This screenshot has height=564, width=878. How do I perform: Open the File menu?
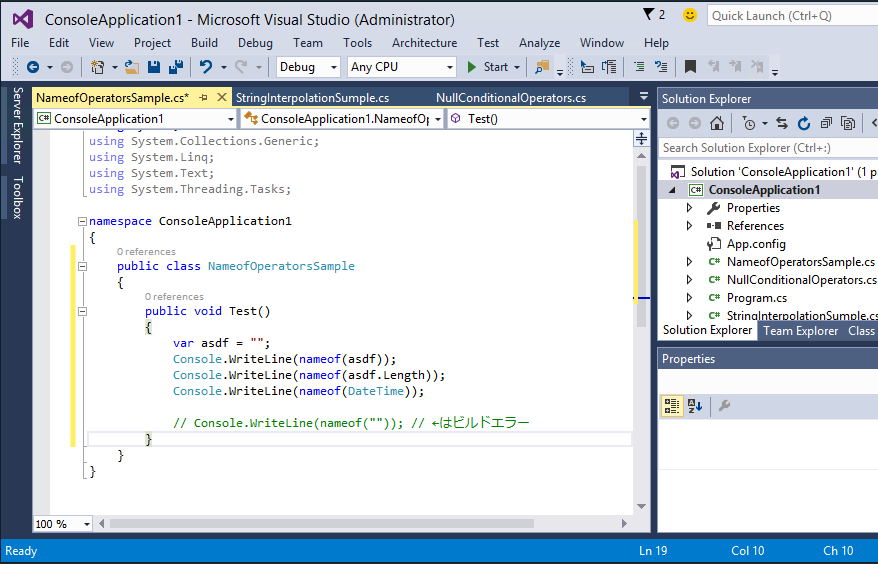pyautogui.click(x=20, y=43)
